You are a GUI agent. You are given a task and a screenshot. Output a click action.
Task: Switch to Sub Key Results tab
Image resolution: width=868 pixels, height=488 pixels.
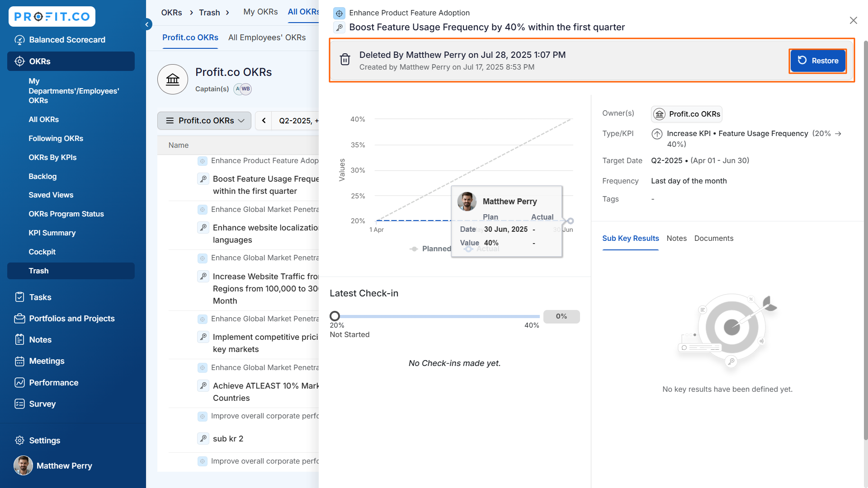coord(630,239)
